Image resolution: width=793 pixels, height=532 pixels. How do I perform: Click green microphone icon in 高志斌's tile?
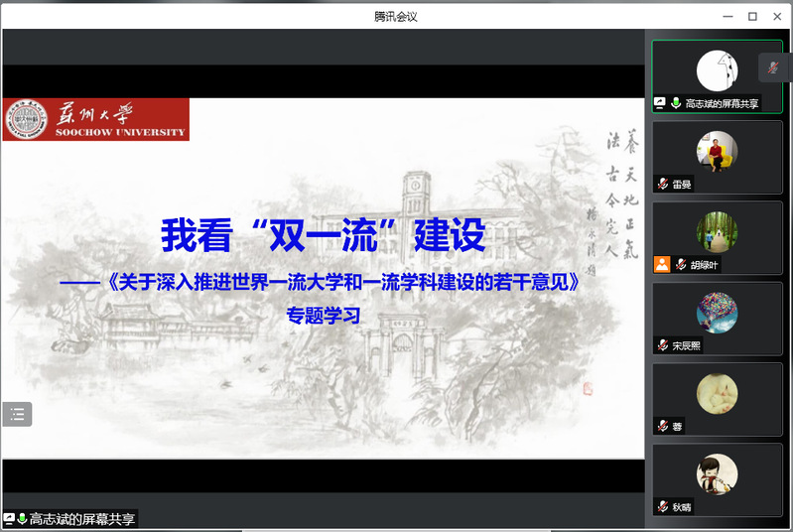pyautogui.click(x=676, y=103)
